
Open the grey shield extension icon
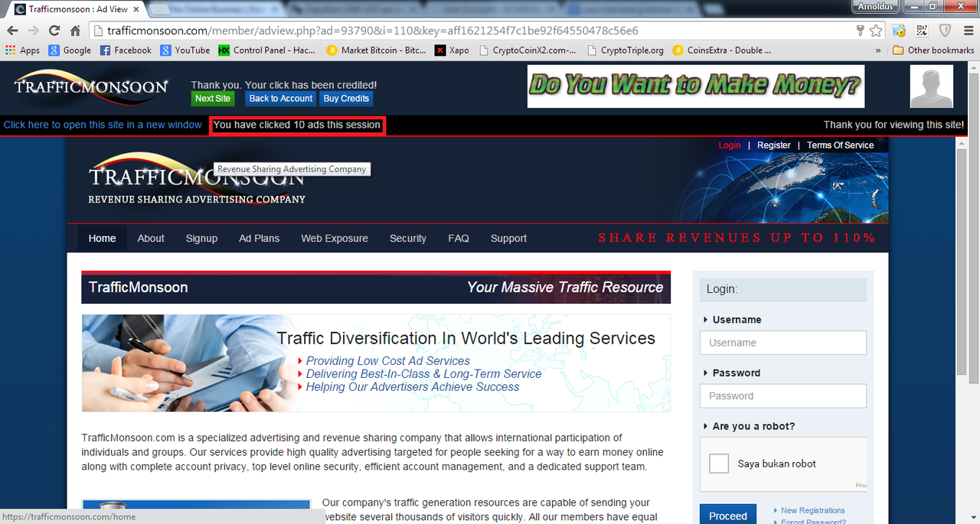click(x=945, y=31)
